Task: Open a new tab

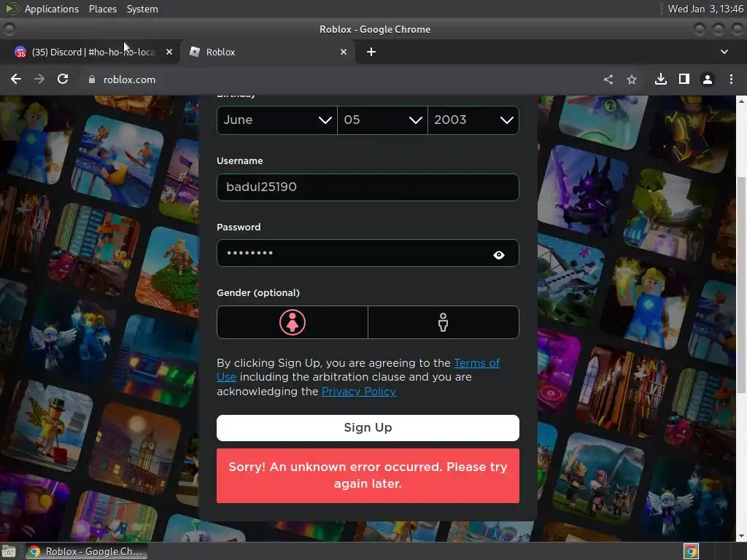Action: coord(371,52)
